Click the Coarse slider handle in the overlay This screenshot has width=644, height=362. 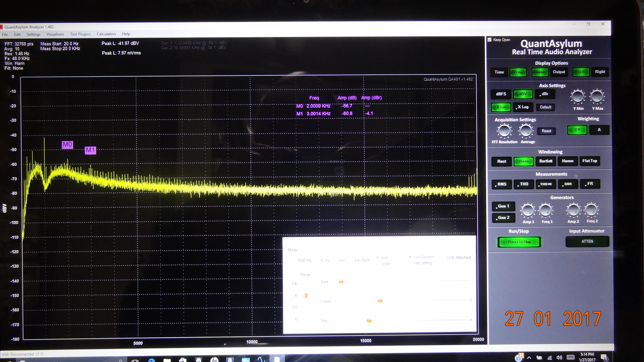(x=380, y=301)
